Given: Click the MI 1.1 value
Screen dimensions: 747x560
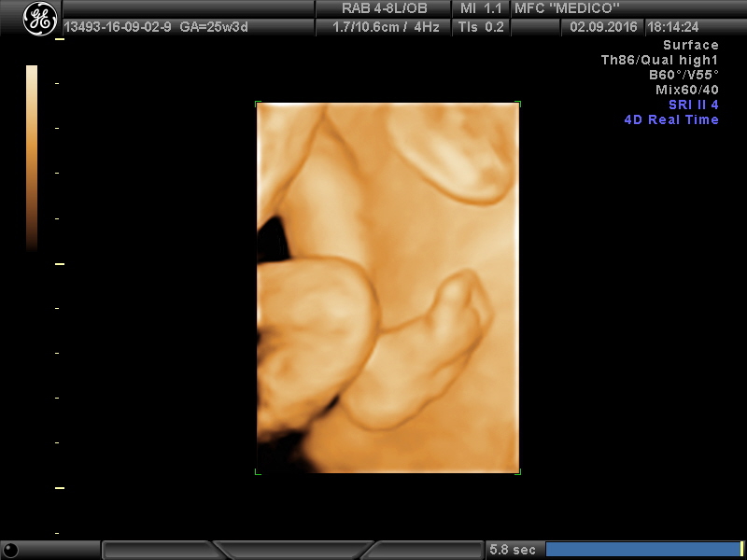Looking at the screenshot, I should (480, 8).
